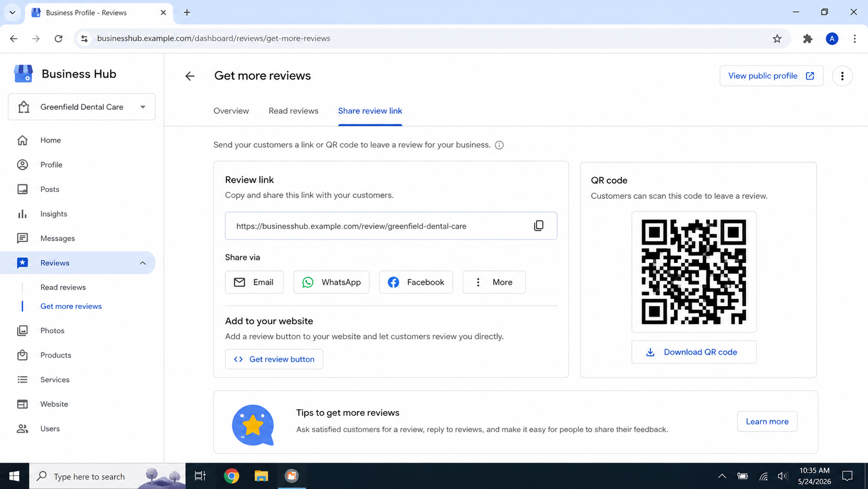Screen dimensions: 868x489
Task: Open View public profile
Action: 771,76
